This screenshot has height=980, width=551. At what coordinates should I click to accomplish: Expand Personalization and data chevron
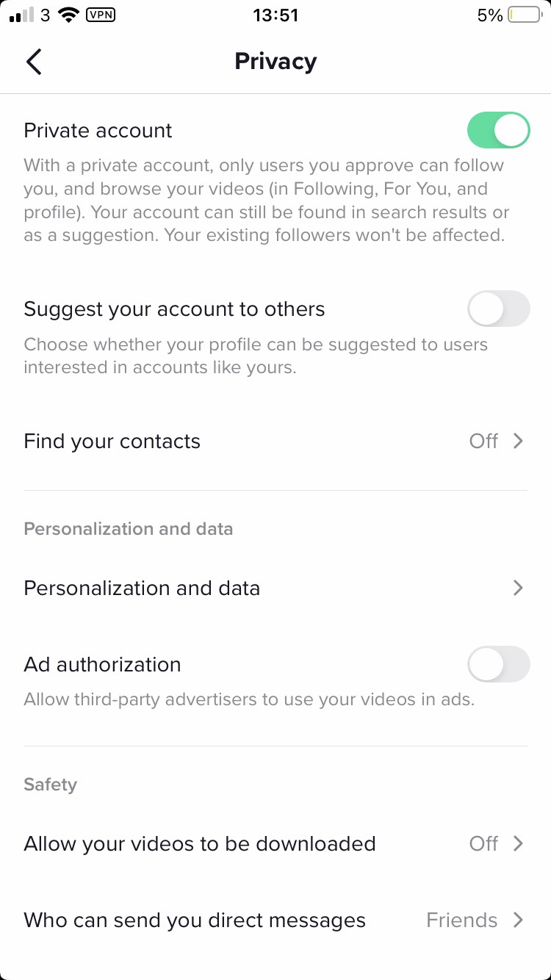518,588
